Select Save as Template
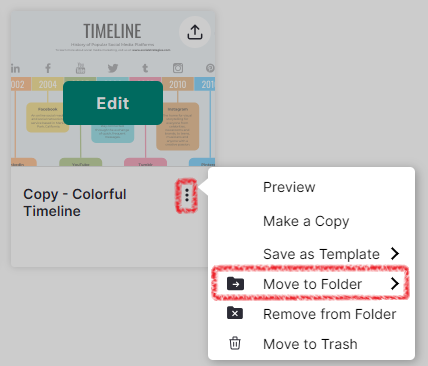428x366 pixels. coord(321,254)
